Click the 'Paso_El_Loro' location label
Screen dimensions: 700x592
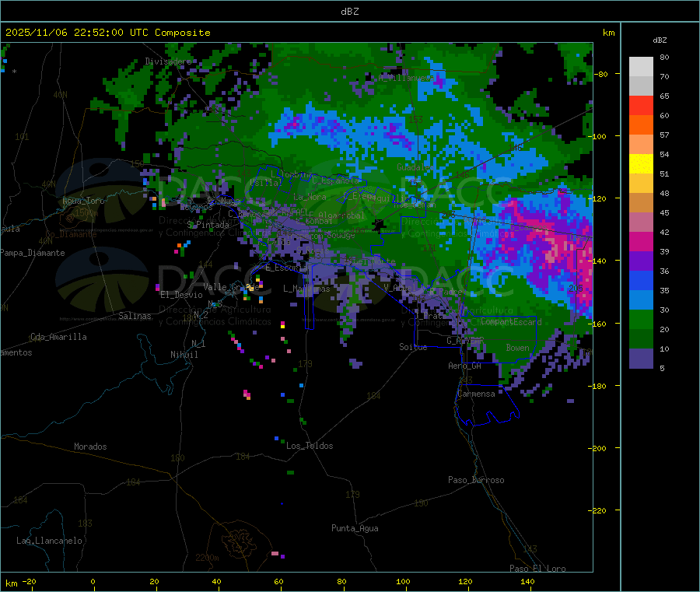(538, 569)
